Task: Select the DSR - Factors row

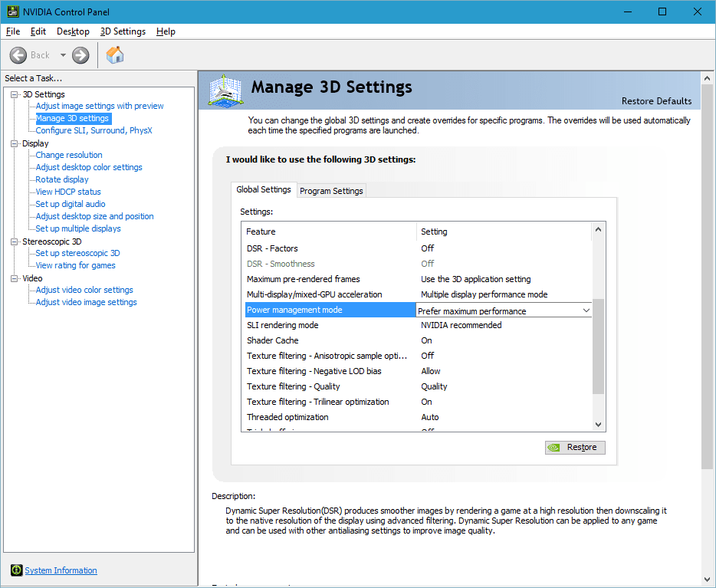Action: click(419, 248)
